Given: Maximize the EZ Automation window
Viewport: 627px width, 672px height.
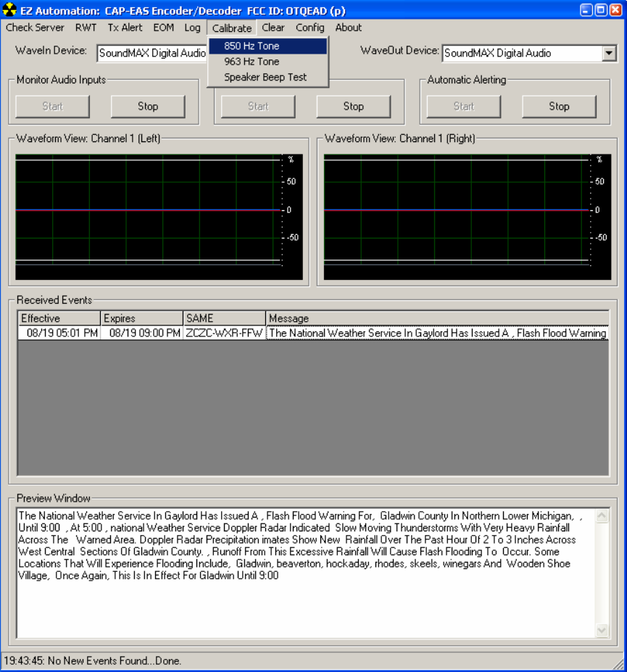Looking at the screenshot, I should point(602,10).
